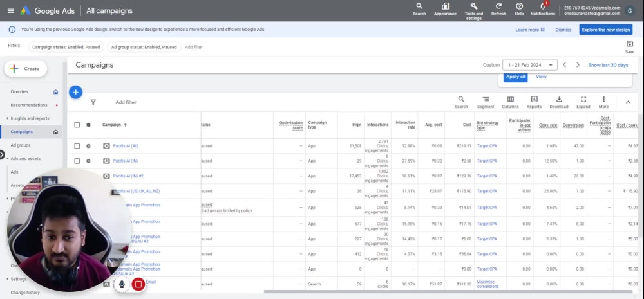Open Notifications bell
The width and height of the screenshot is (644, 299).
(x=542, y=9)
